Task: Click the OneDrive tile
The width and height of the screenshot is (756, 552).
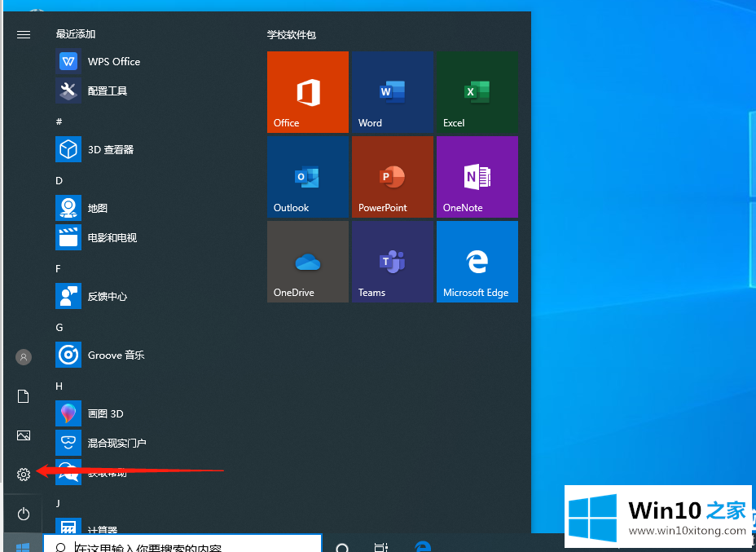Action: 308,262
